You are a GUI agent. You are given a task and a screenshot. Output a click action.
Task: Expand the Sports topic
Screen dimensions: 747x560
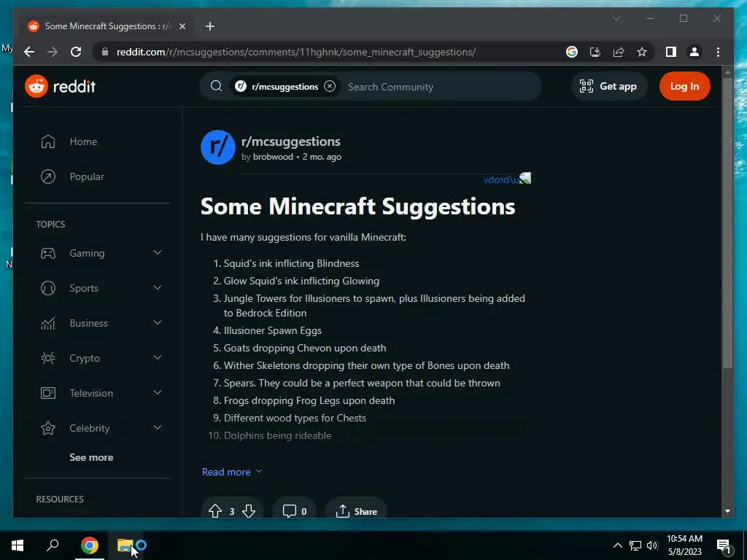(158, 287)
